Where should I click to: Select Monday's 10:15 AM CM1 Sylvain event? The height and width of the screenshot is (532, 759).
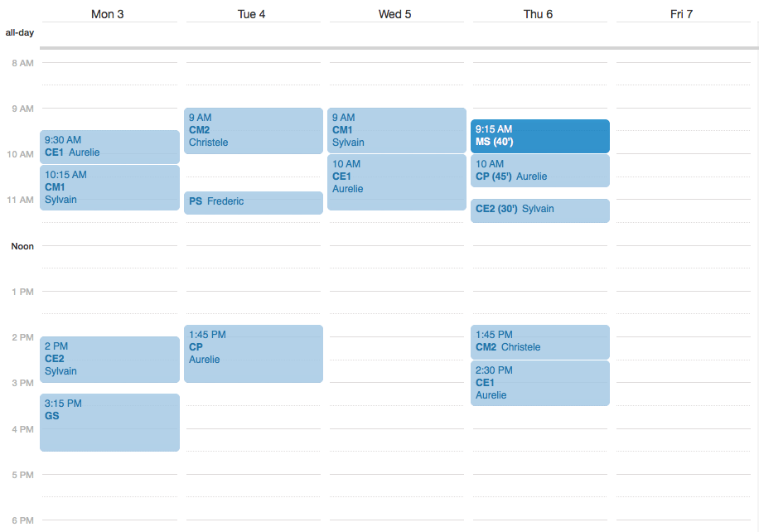109,187
